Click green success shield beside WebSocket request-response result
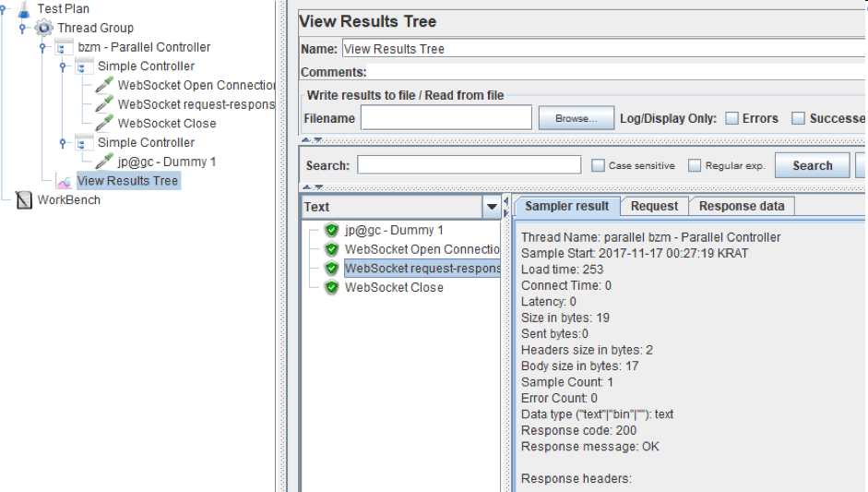Image resolution: width=868 pixels, height=492 pixels. 331,269
